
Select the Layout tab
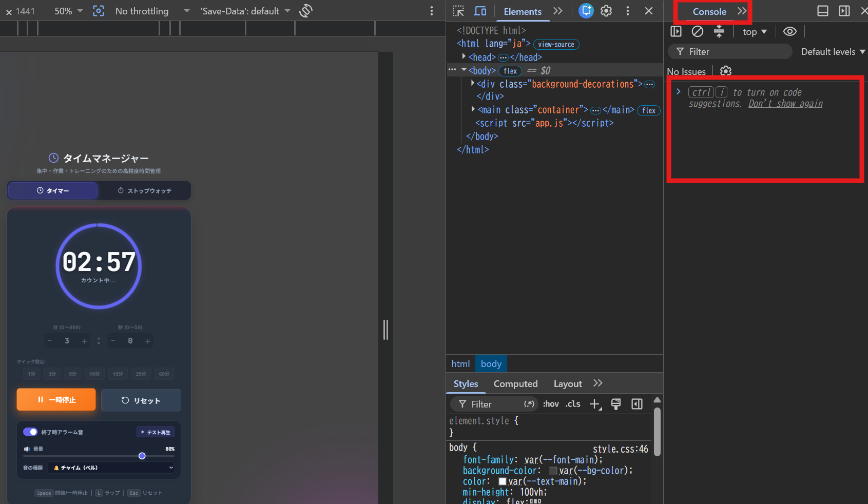pos(568,383)
